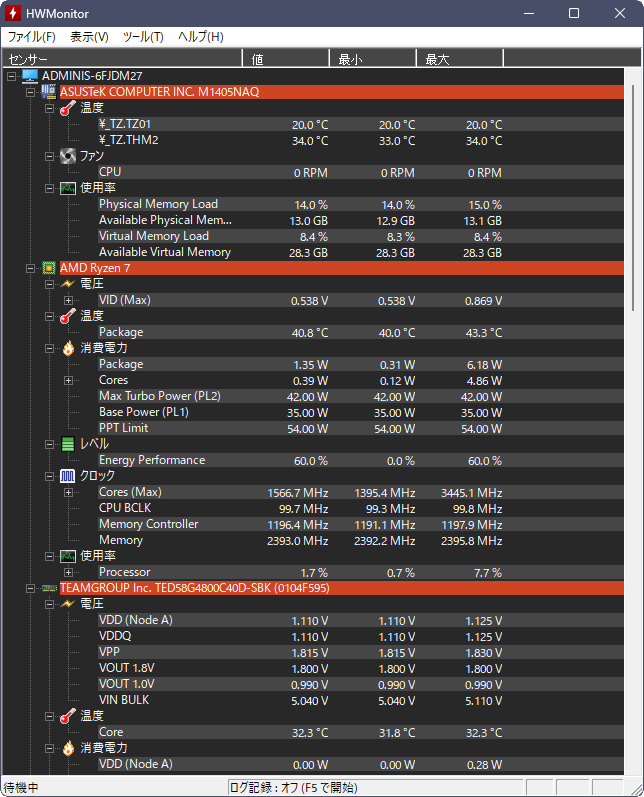
Task: Collapse the ファン group under ASUSTeK
Action: click(49, 156)
